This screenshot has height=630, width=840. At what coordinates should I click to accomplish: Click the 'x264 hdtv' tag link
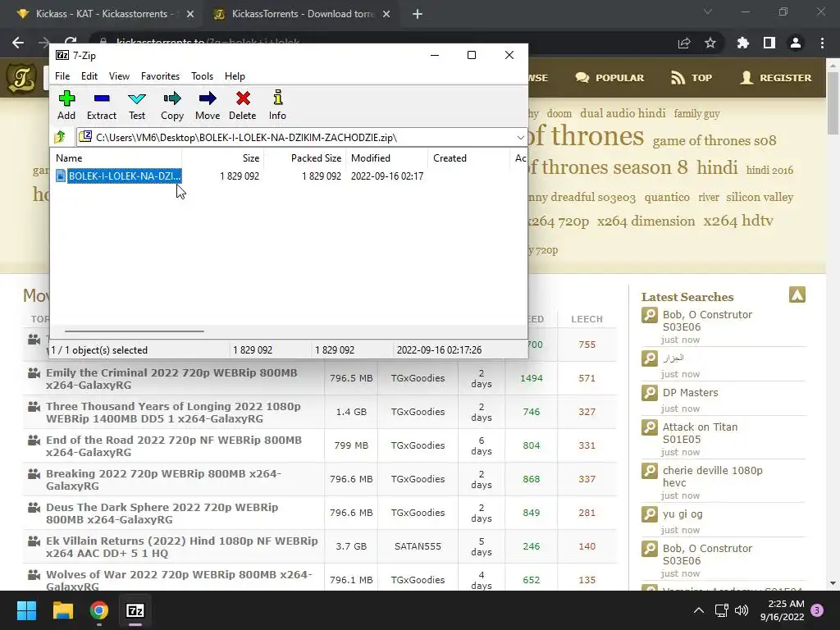(x=738, y=221)
